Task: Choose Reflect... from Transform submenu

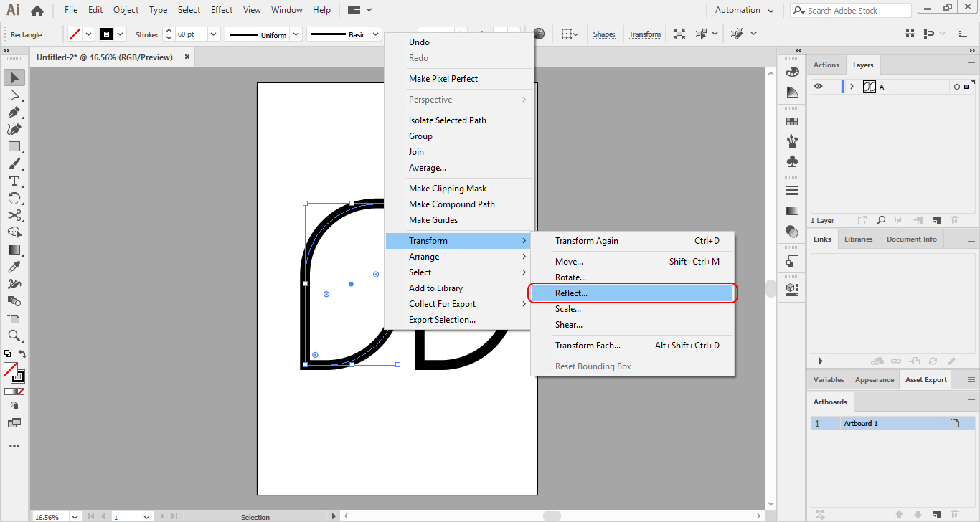Action: [x=632, y=293]
